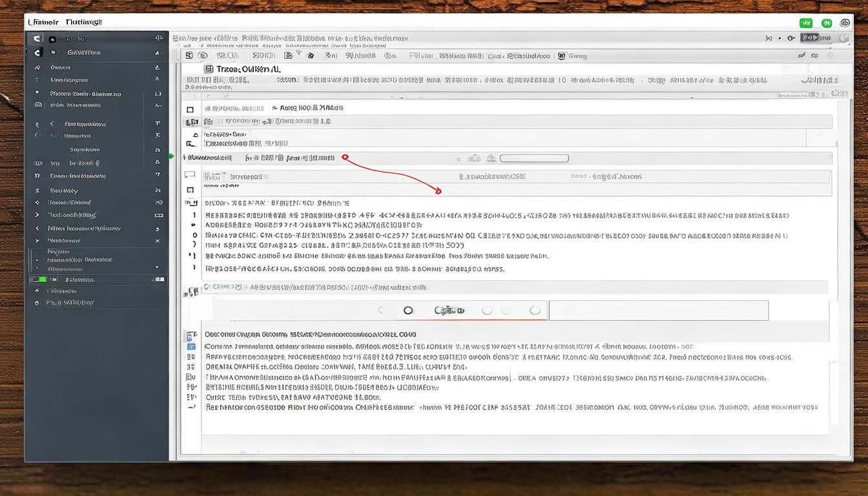Select the Gravetfiea item in the sidebar

(x=83, y=52)
